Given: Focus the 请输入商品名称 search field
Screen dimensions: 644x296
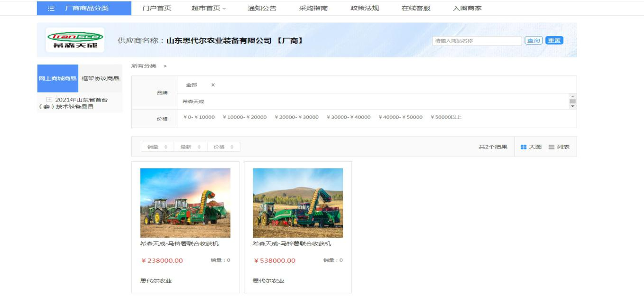Looking at the screenshot, I should pos(477,41).
